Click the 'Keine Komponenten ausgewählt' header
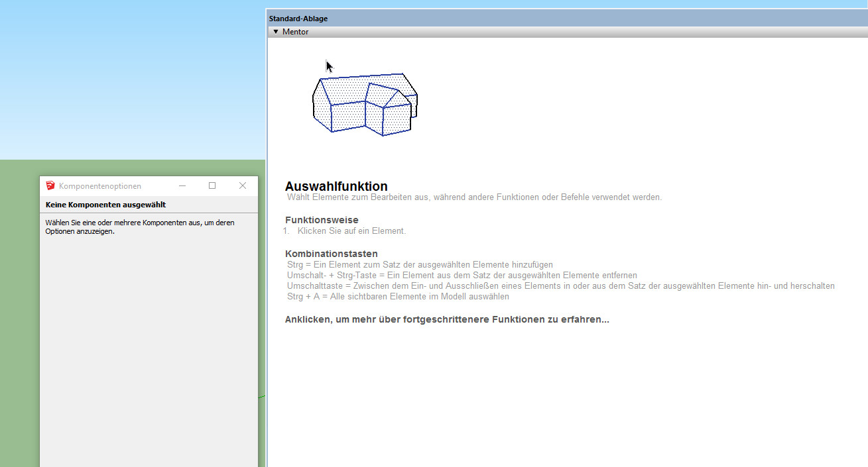Viewport: 868px width, 467px height. pos(105,205)
